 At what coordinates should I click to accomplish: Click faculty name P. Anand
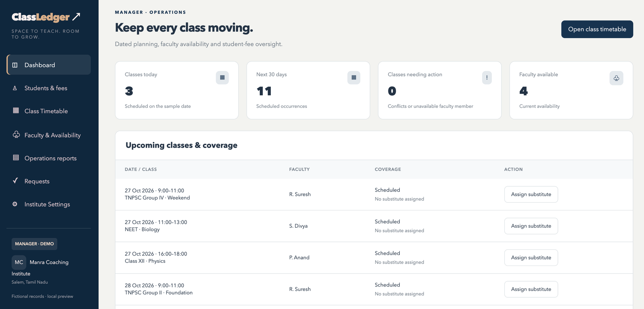tap(299, 257)
